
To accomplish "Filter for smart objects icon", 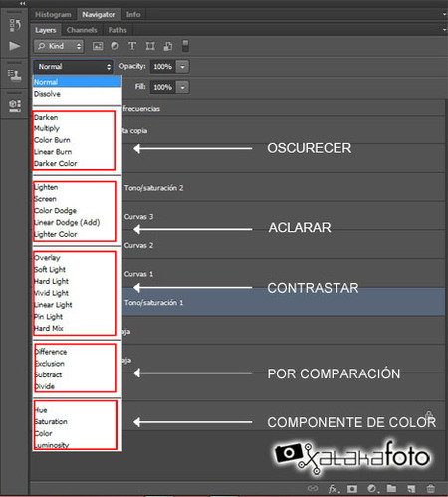I will tap(168, 46).
